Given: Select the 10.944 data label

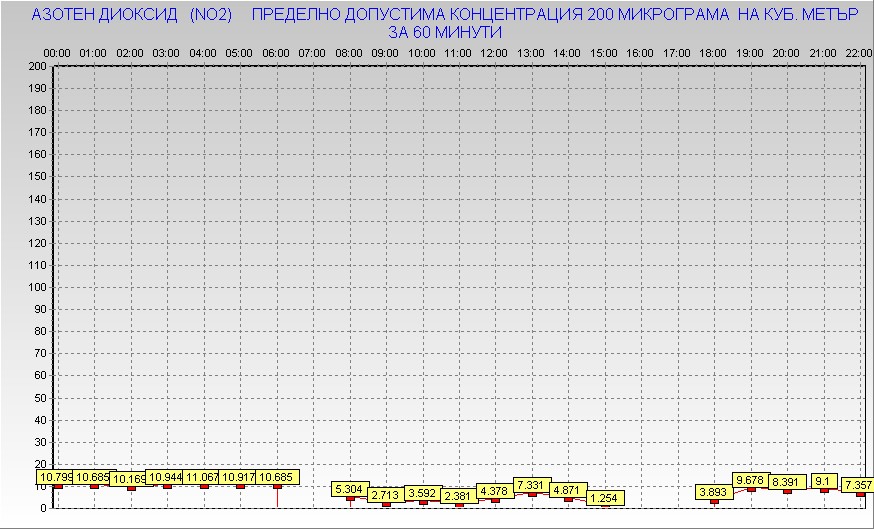Looking at the screenshot, I should pos(165,477).
